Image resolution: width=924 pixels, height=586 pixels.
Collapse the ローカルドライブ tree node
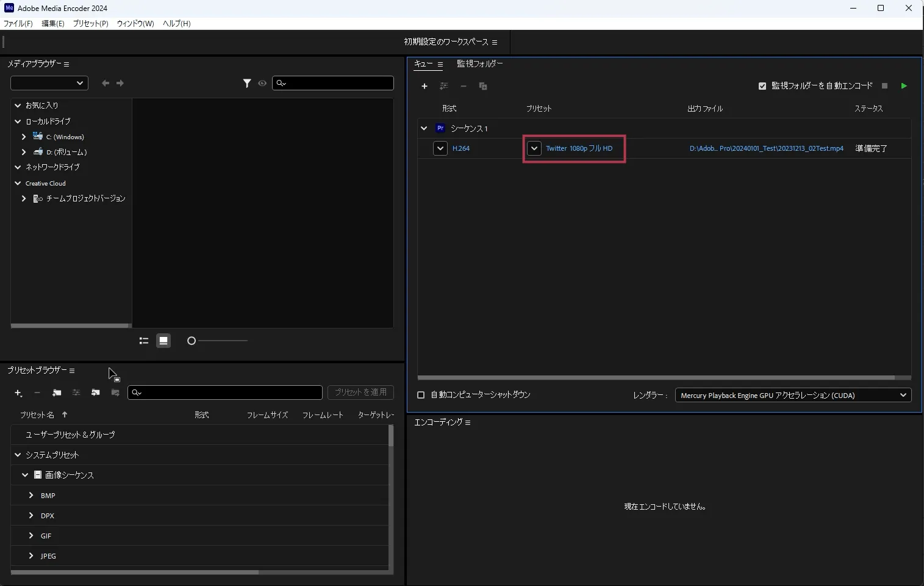click(x=18, y=121)
